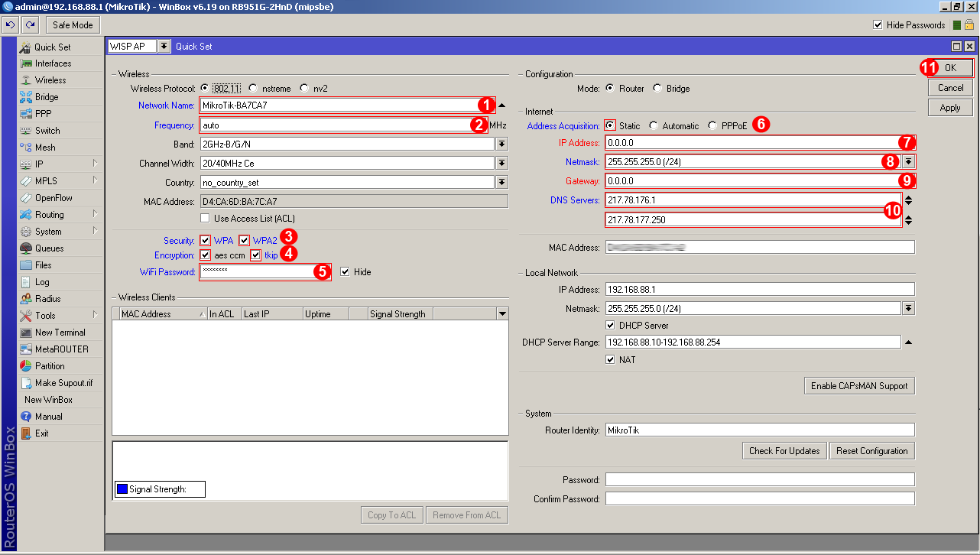980x555 pixels.
Task: Click the Apply button
Action: click(x=950, y=108)
